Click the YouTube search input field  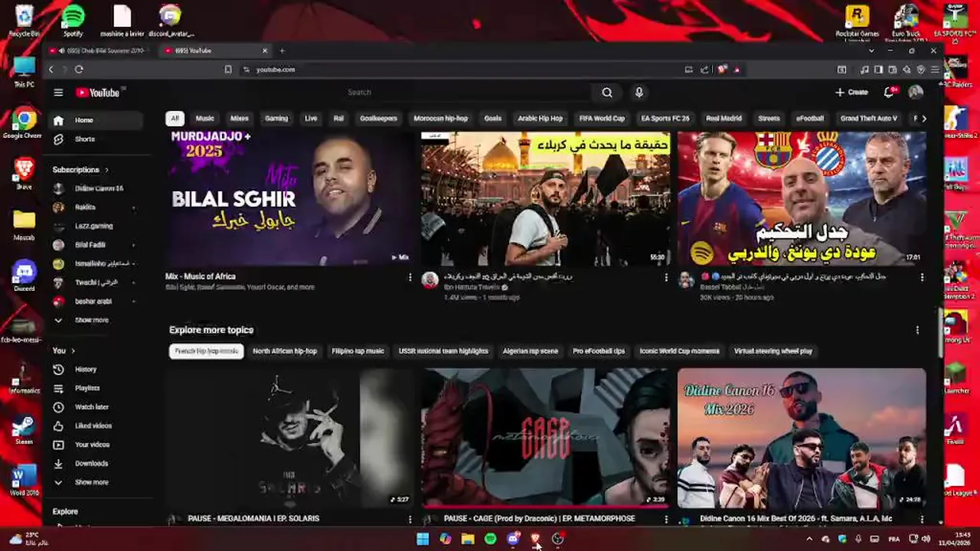[467, 93]
